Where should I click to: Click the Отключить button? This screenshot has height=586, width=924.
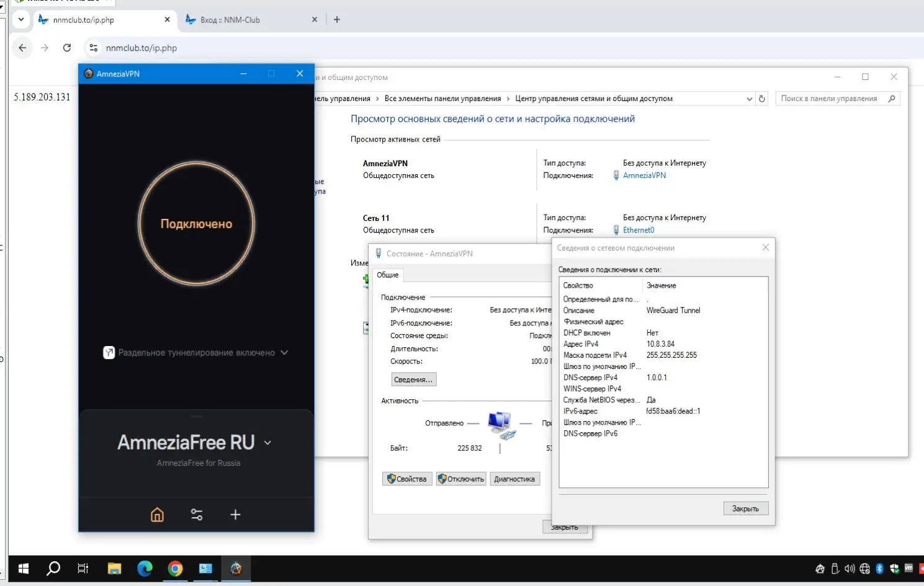click(x=460, y=479)
